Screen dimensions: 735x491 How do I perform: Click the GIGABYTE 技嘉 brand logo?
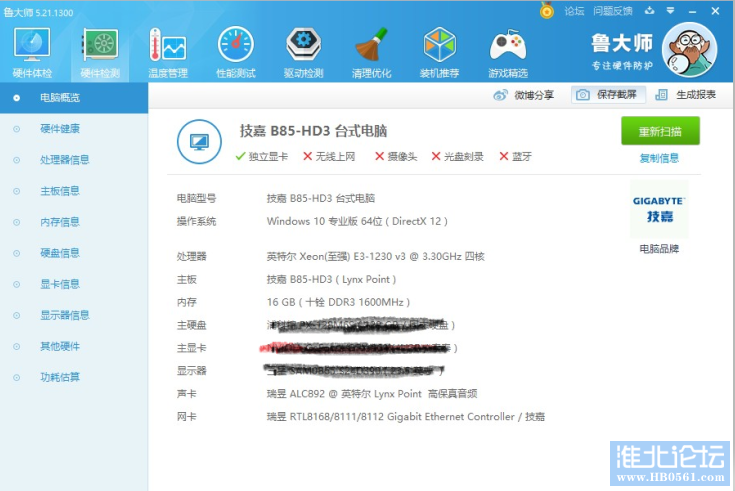(x=659, y=209)
